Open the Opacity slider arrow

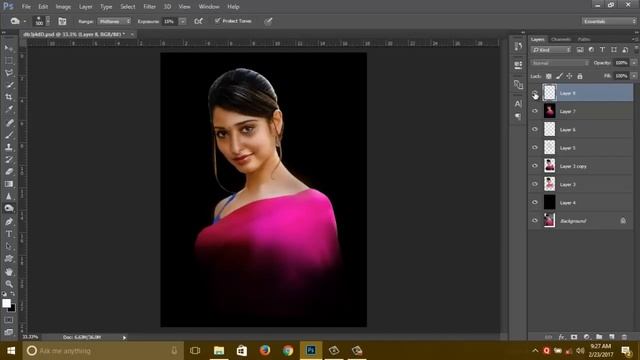coord(634,63)
